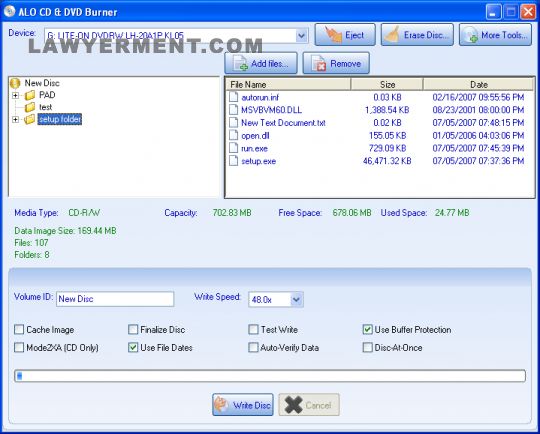Image resolution: width=540 pixels, height=434 pixels.
Task: Click the Used Space value 24.77 MB
Action: tap(452, 213)
